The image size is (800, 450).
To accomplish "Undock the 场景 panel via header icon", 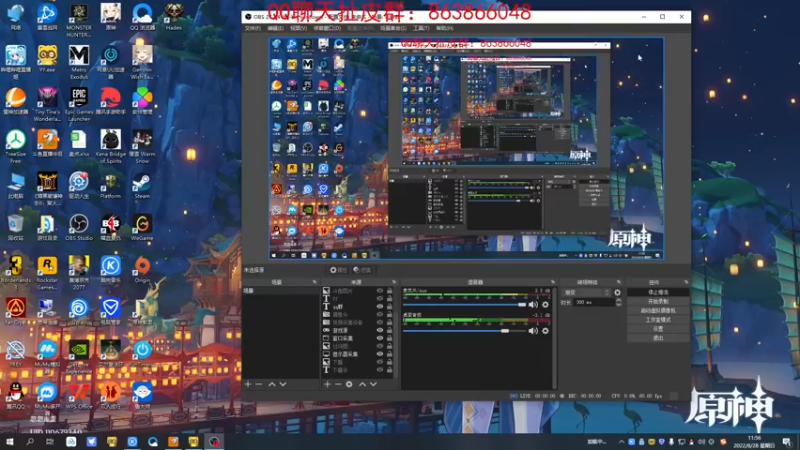I will pyautogui.click(x=314, y=282).
